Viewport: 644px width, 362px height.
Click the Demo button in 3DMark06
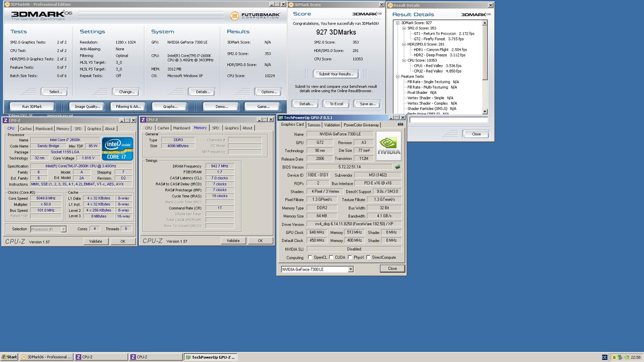click(222, 107)
